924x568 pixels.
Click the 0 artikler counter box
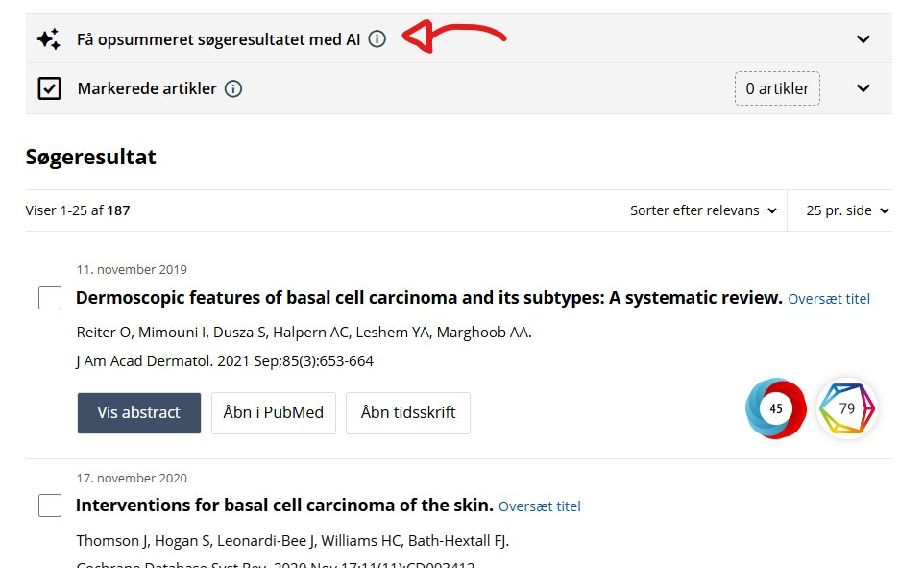777,88
